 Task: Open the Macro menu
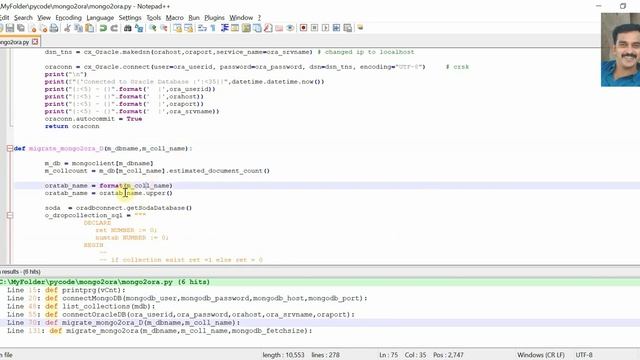click(174, 18)
